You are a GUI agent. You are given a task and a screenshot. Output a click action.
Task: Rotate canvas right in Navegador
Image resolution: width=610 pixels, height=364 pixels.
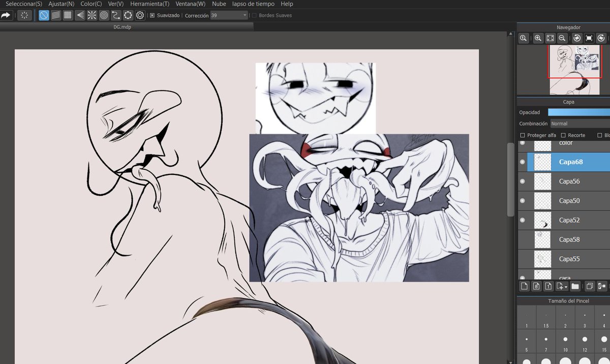tap(601, 38)
